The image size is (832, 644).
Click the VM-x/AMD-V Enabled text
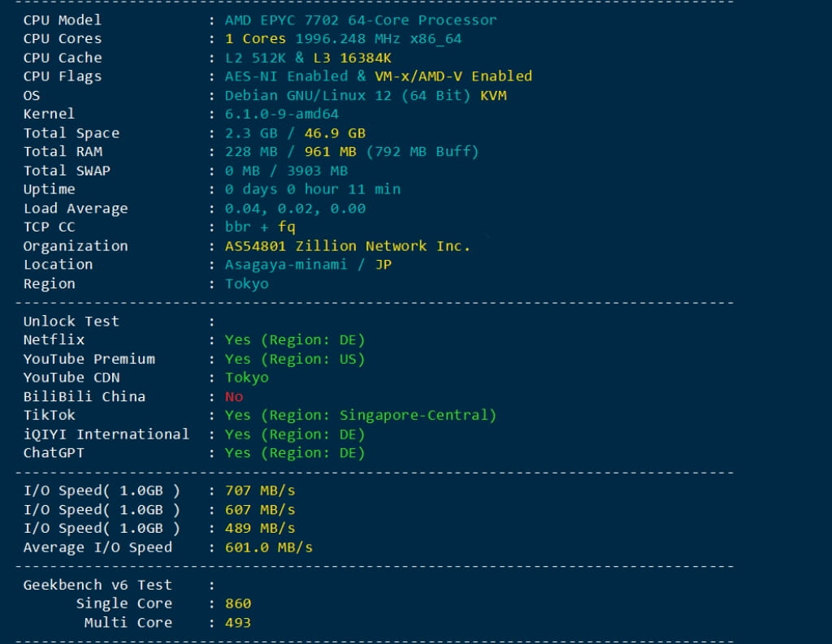tap(453, 76)
